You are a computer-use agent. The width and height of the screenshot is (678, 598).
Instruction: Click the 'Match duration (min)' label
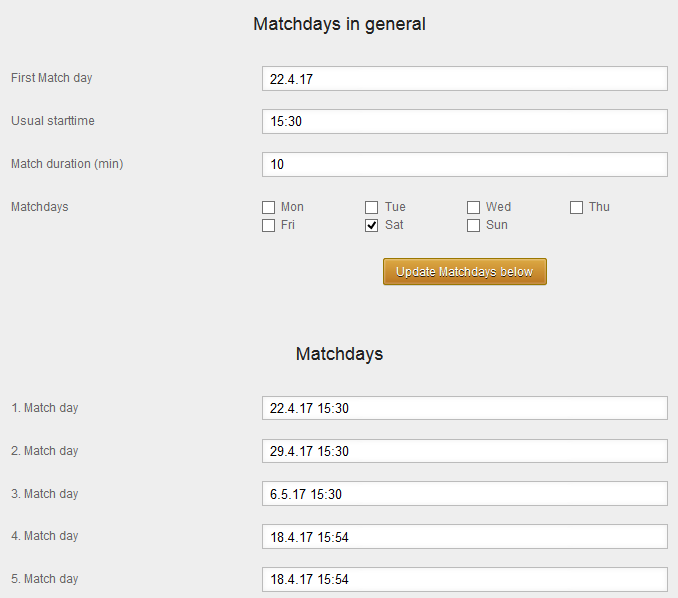(x=67, y=164)
